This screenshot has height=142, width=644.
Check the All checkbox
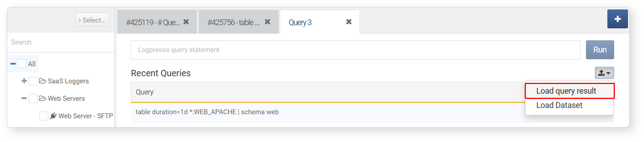(x=22, y=64)
